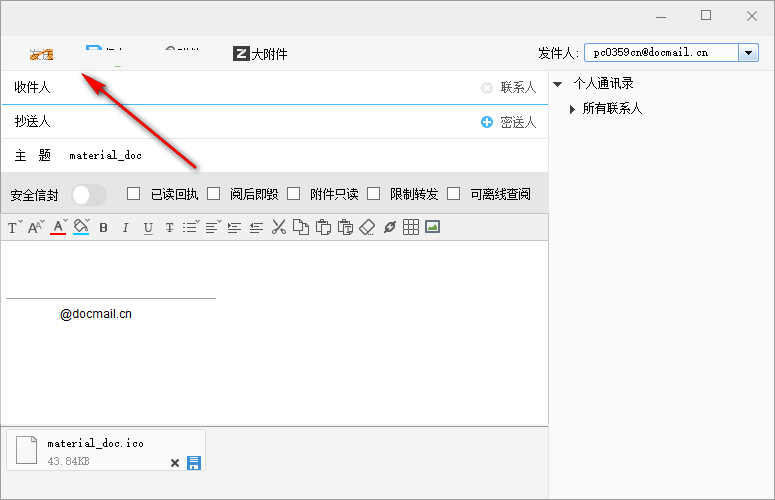This screenshot has height=500, width=775.
Task: Remove the material_doc.ico attachment
Action: click(175, 463)
